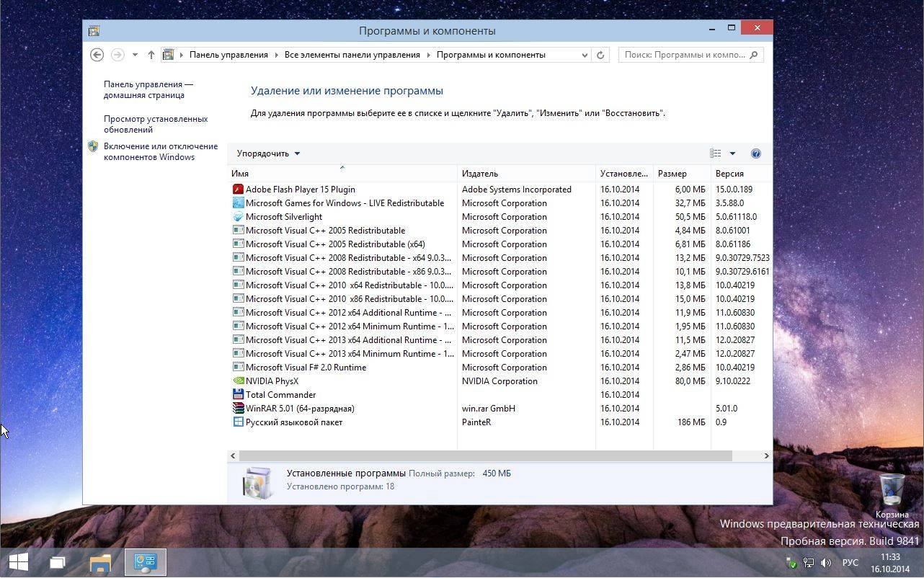Open the network tray icon
This screenshot has height=578, width=924.
click(x=809, y=563)
